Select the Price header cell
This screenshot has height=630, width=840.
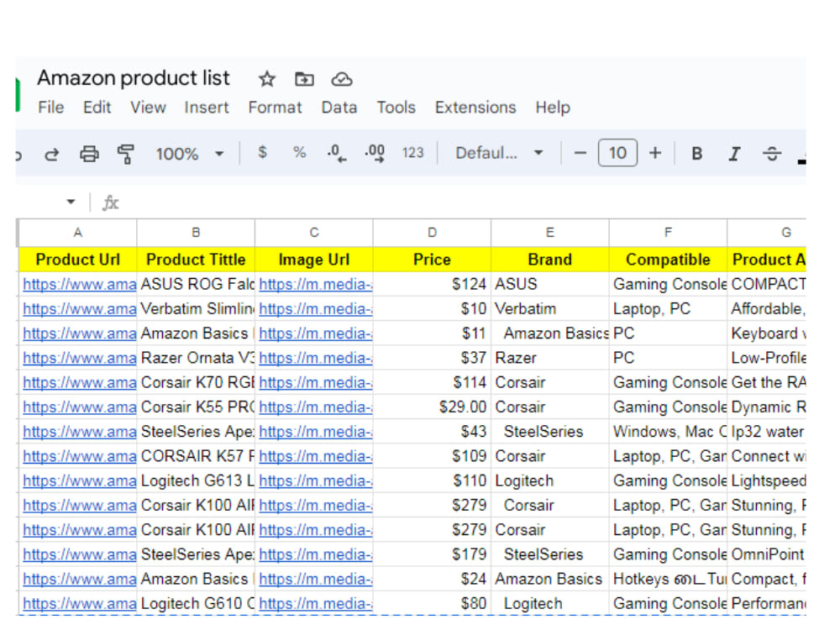[x=432, y=260]
